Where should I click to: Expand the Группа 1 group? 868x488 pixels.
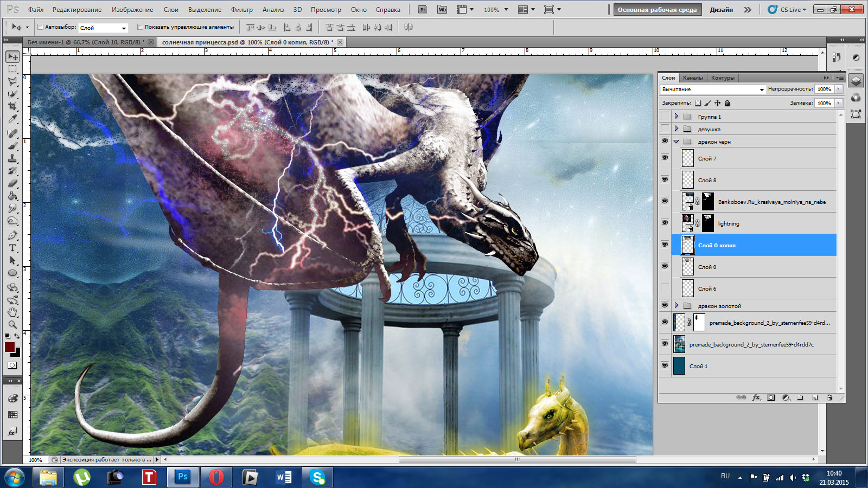[x=676, y=116]
